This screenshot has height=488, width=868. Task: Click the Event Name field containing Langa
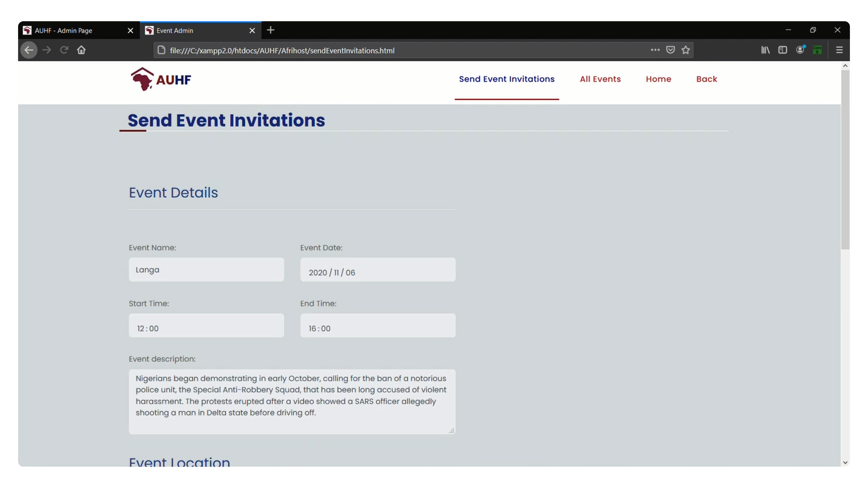[x=206, y=270]
